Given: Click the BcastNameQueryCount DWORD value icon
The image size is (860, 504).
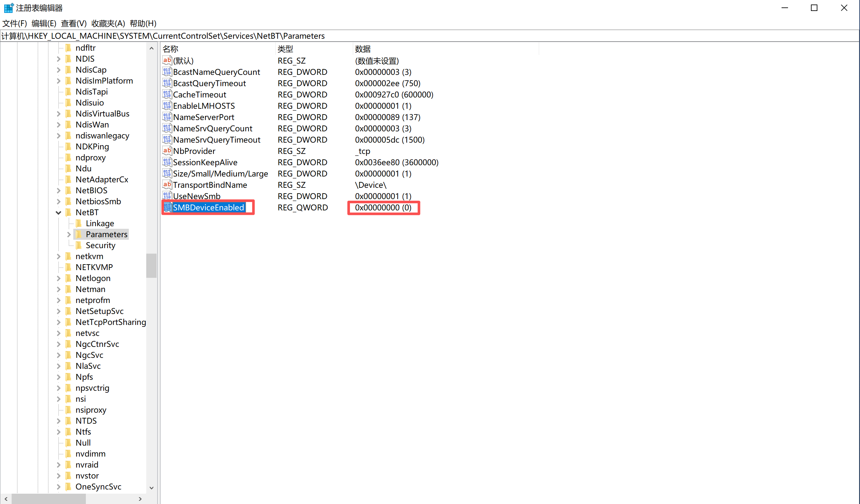Looking at the screenshot, I should click(167, 72).
